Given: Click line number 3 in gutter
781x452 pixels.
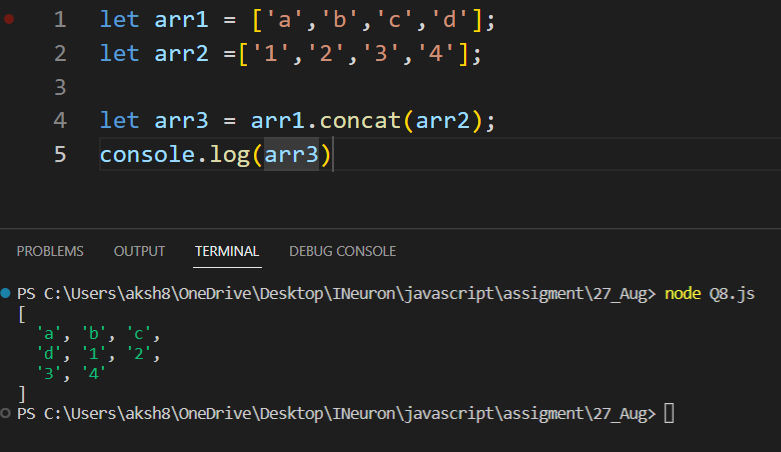Looking at the screenshot, I should pos(60,87).
